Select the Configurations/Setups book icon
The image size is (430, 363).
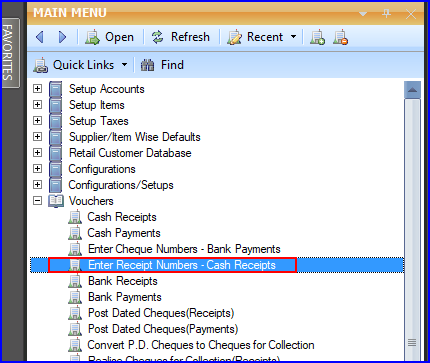[x=55, y=185]
